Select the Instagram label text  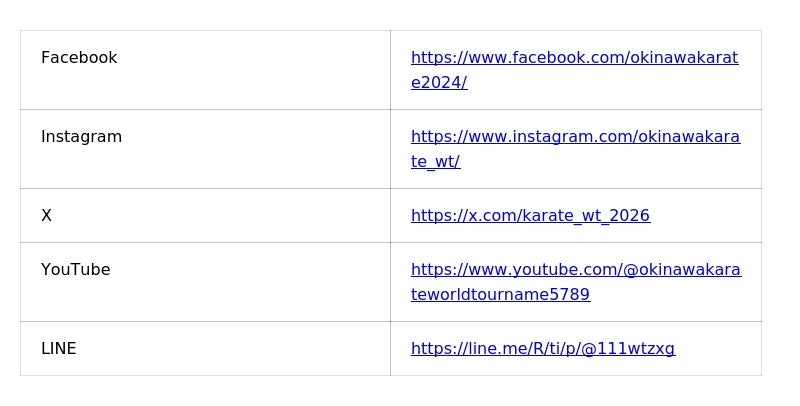[x=81, y=137]
